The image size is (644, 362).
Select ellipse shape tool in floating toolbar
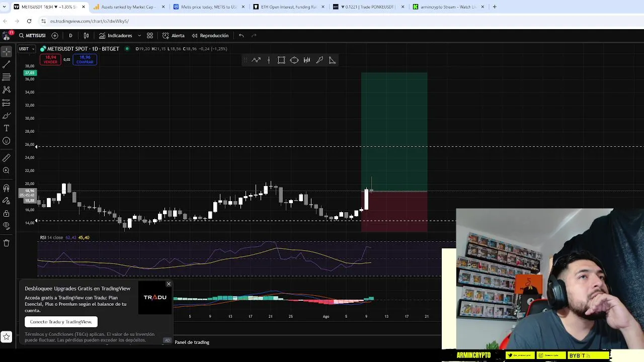pos(294,60)
